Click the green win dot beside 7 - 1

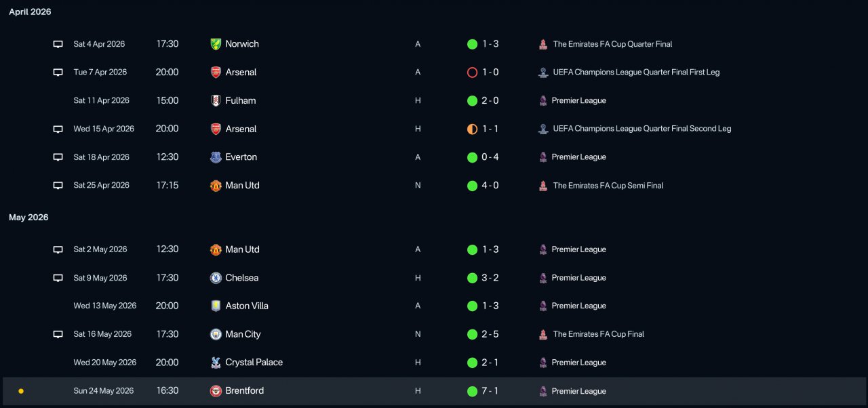(x=472, y=391)
